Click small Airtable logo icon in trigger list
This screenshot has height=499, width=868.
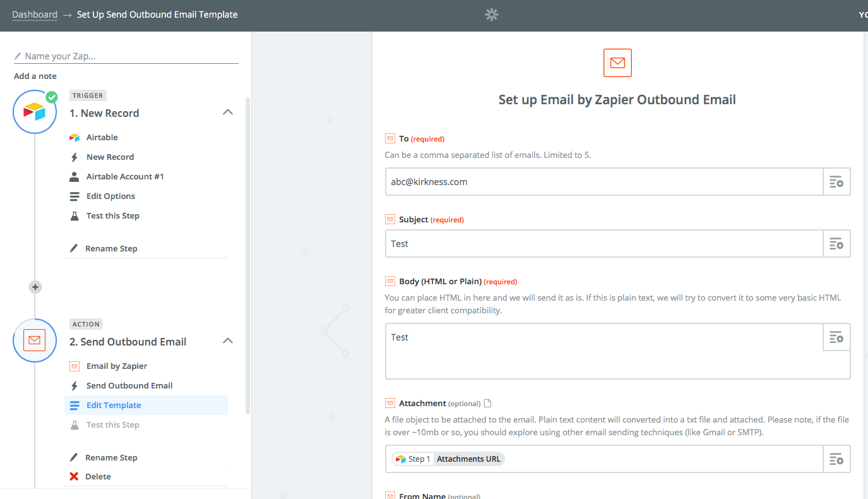74,137
